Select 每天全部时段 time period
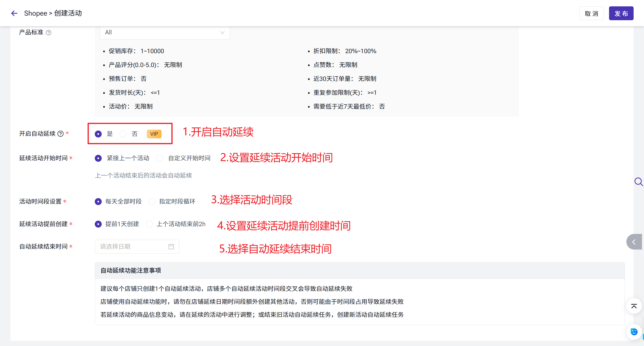The image size is (644, 346). click(x=98, y=202)
